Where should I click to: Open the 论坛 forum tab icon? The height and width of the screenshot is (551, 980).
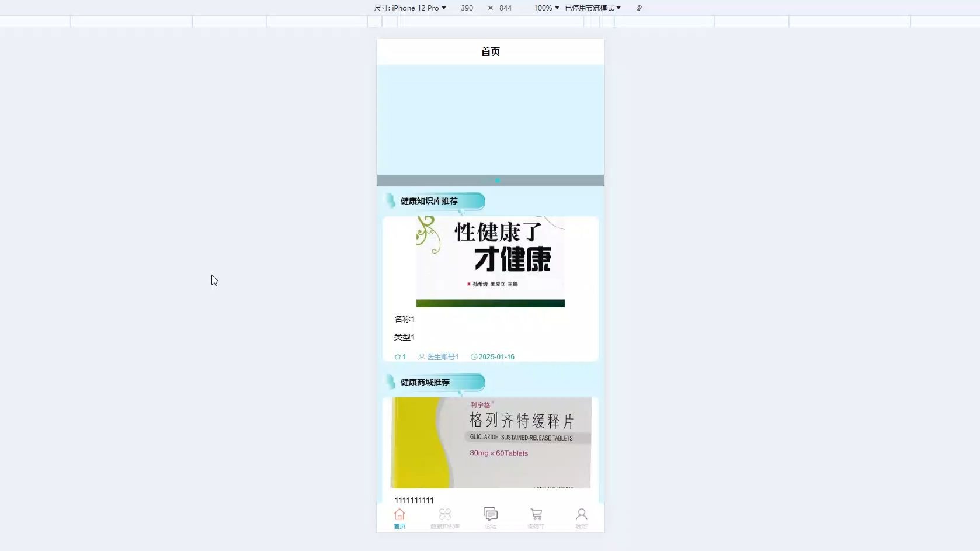(x=491, y=514)
